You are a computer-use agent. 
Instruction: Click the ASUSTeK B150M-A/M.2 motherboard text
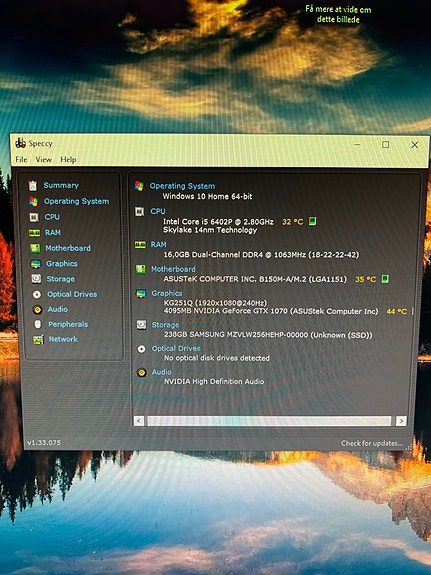[x=255, y=279]
